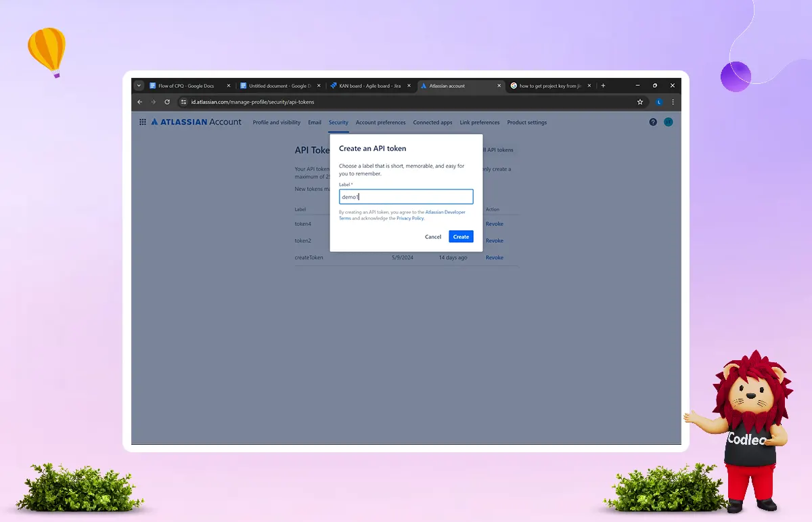
Task: Bookmark this page with the star icon
Action: point(640,102)
